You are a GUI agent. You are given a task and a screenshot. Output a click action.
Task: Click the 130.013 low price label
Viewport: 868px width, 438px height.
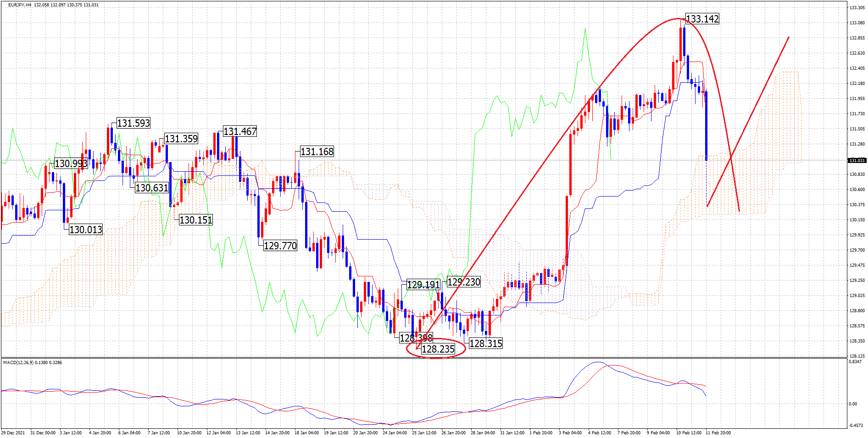85,230
